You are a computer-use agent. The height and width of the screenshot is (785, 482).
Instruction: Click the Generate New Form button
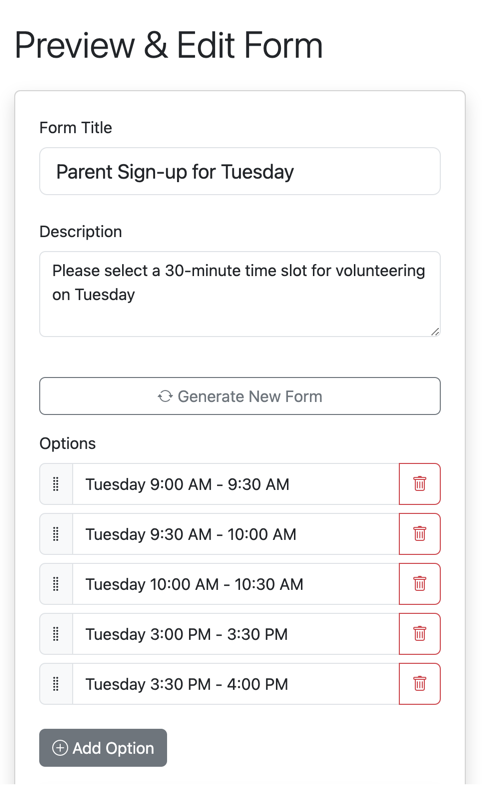click(x=240, y=396)
